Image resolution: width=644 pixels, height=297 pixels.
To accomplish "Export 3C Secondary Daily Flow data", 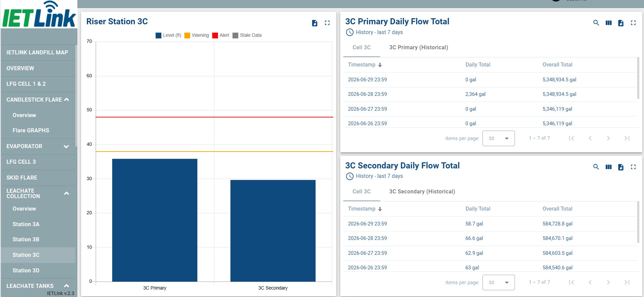I will tap(621, 167).
